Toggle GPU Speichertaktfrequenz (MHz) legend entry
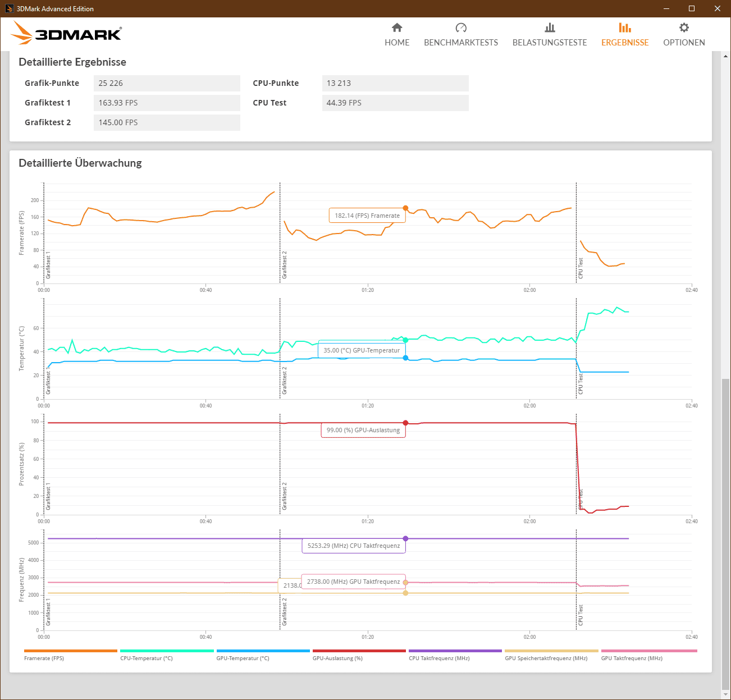Image resolution: width=731 pixels, height=700 pixels. 551,655
